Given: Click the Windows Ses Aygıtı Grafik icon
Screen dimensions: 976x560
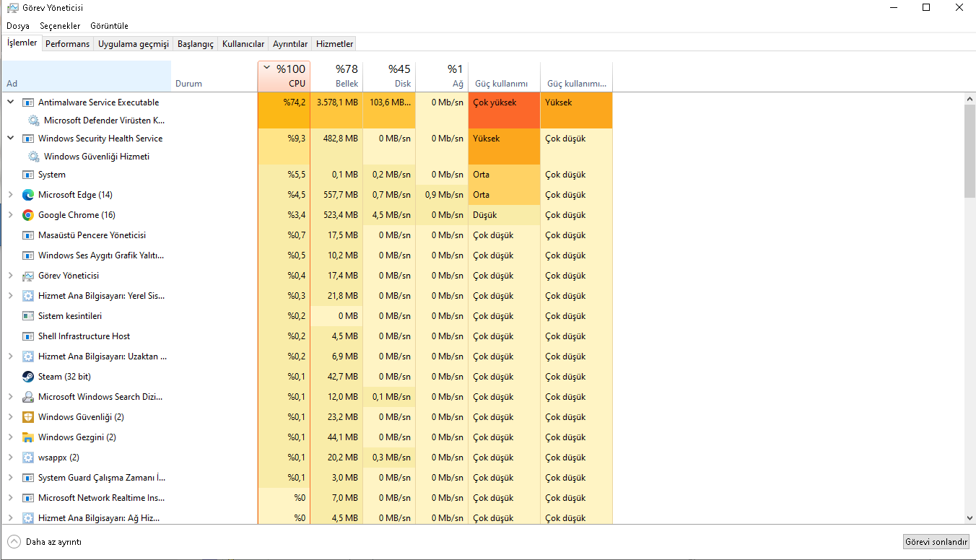Looking at the screenshot, I should 28,255.
